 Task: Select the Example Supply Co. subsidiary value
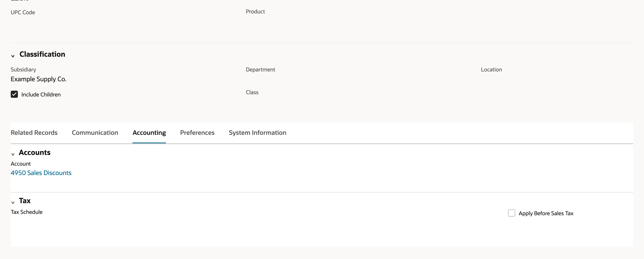click(38, 79)
